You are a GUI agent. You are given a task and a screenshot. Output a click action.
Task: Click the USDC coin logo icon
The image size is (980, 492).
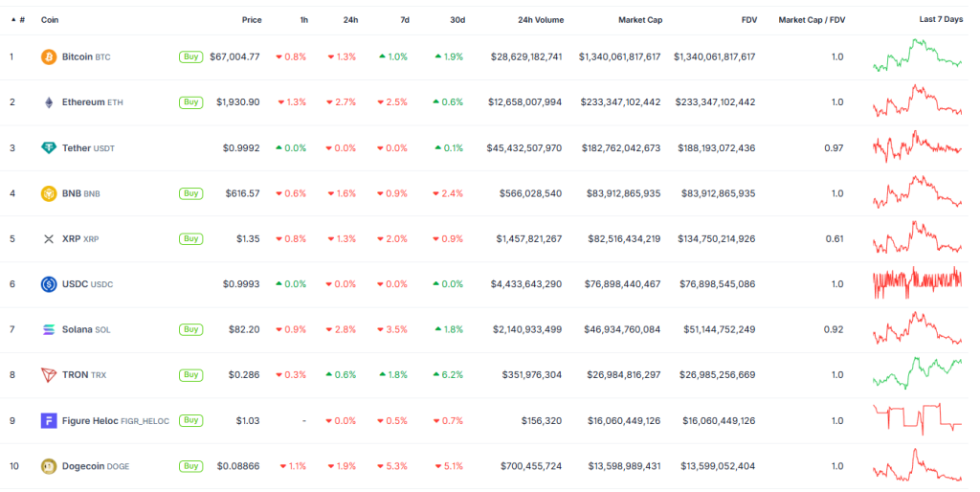click(49, 284)
